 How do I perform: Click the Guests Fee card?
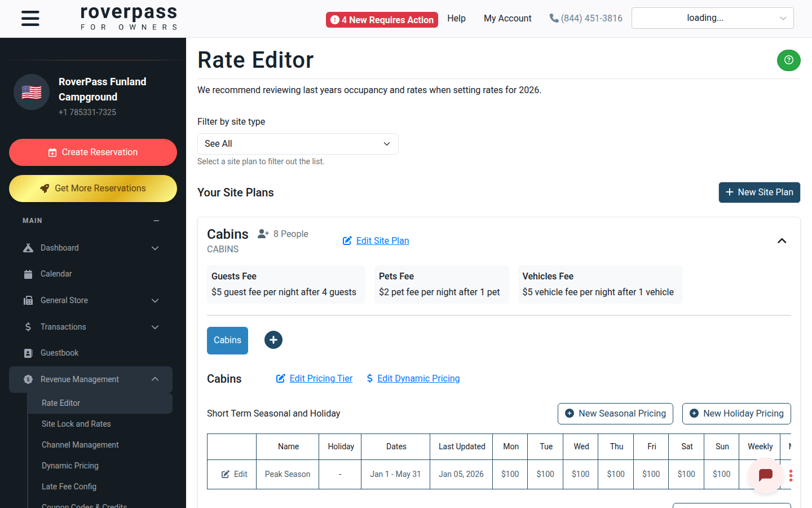286,284
